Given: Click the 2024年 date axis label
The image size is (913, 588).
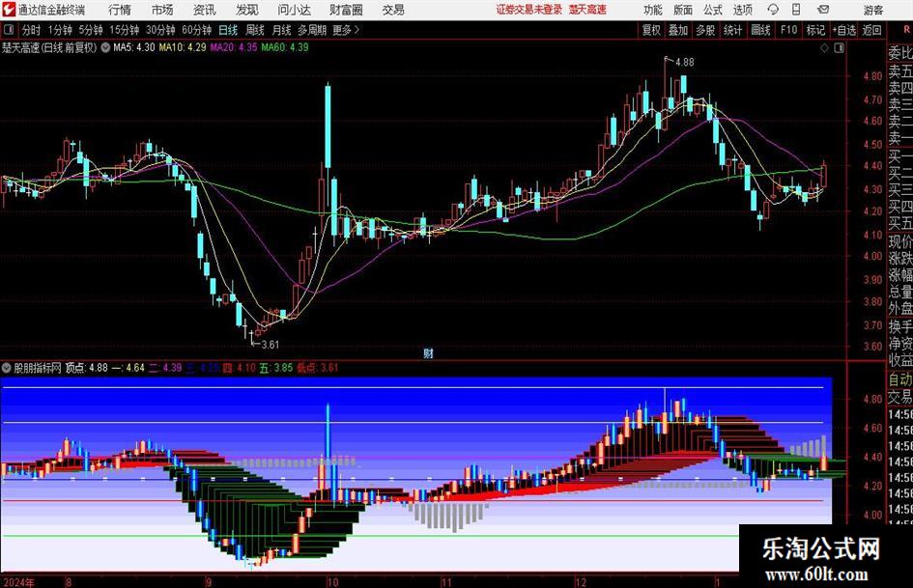Looking at the screenshot, I should (x=18, y=582).
